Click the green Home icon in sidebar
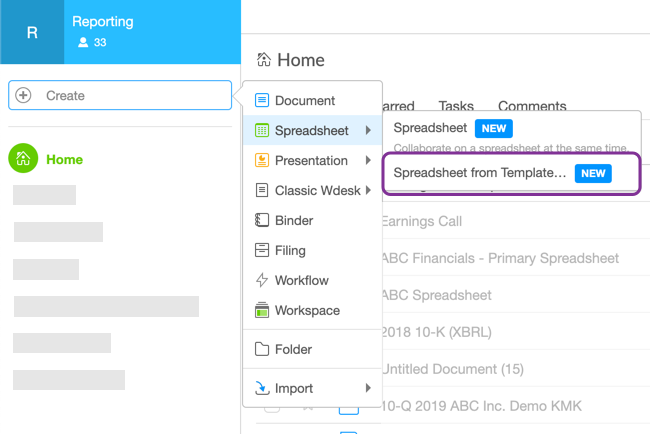Viewport: 650px width, 434px height. point(25,159)
